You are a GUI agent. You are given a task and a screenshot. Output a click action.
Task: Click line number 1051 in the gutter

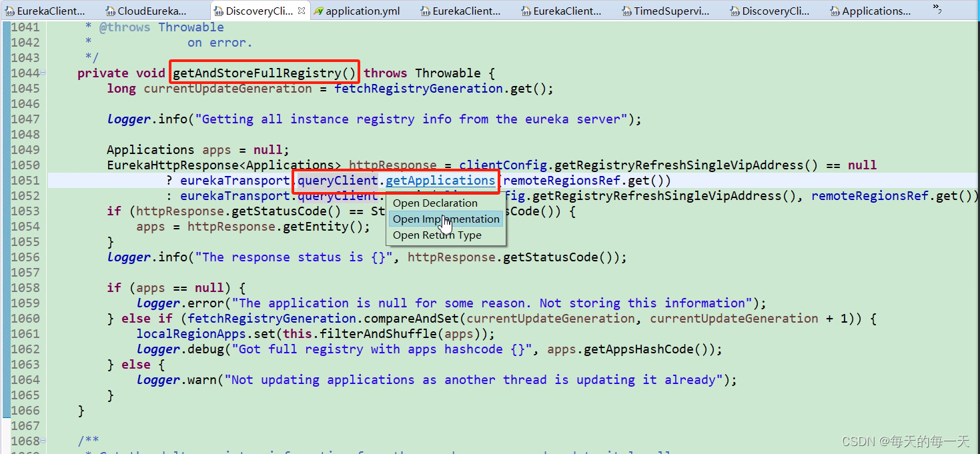coord(25,180)
